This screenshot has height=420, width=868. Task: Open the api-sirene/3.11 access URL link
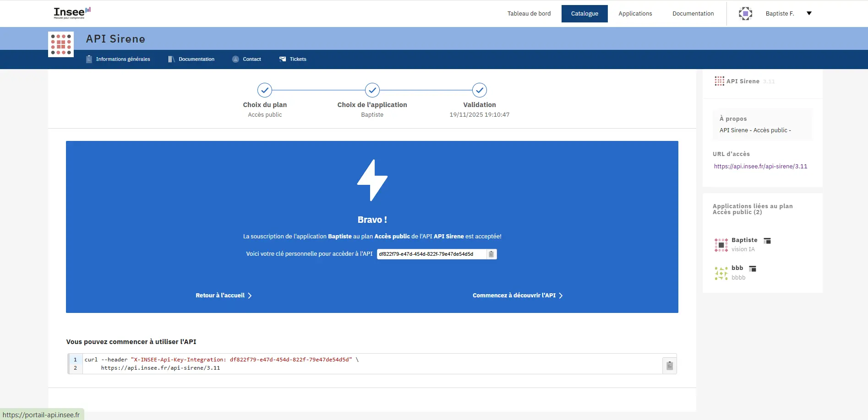coord(761,167)
